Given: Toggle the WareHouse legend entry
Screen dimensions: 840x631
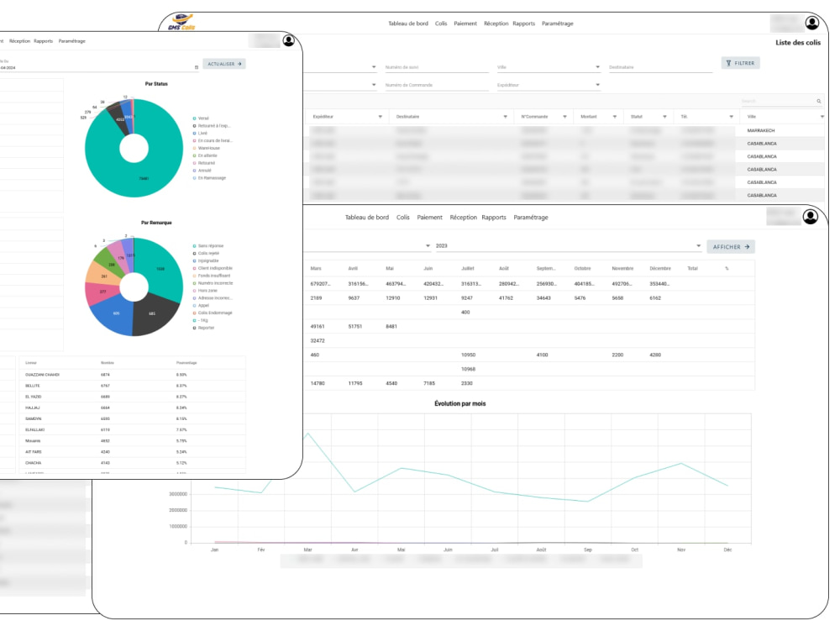Looking at the screenshot, I should click(x=207, y=149).
